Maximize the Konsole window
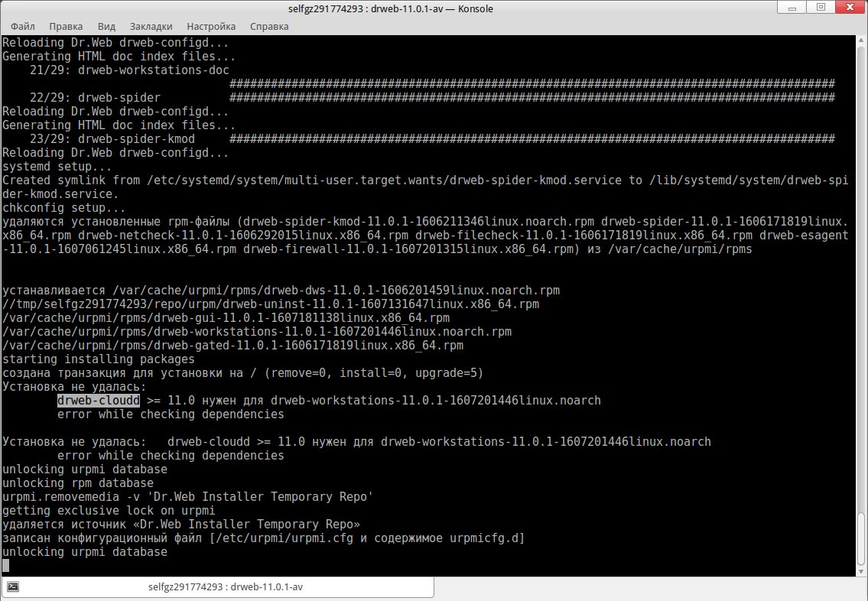This screenshot has width=868, height=601. point(821,7)
